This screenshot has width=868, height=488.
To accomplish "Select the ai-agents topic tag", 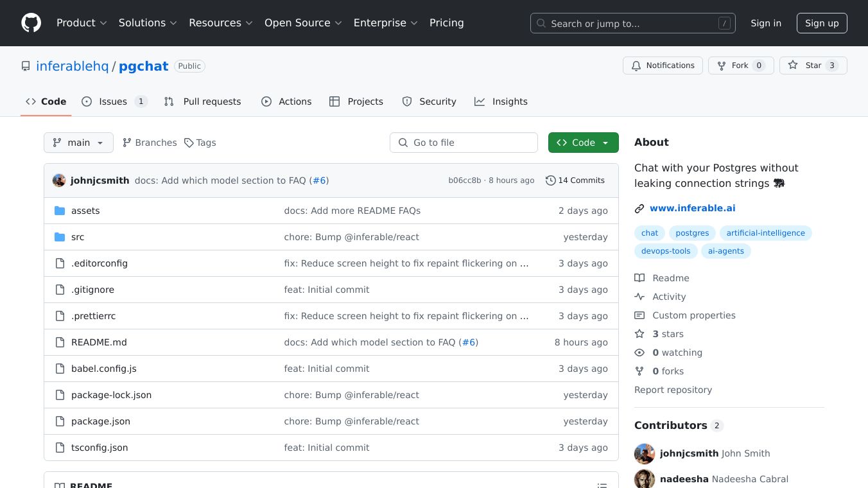I will click(725, 251).
